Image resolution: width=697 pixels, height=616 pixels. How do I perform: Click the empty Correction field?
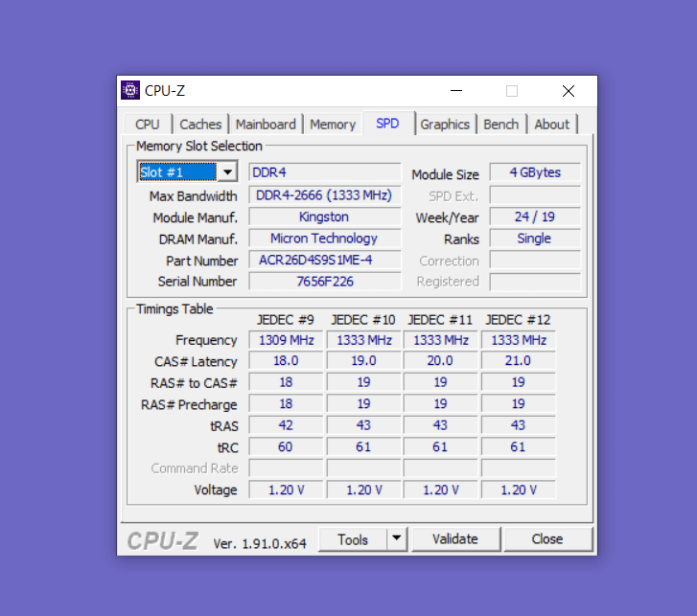[x=535, y=260]
